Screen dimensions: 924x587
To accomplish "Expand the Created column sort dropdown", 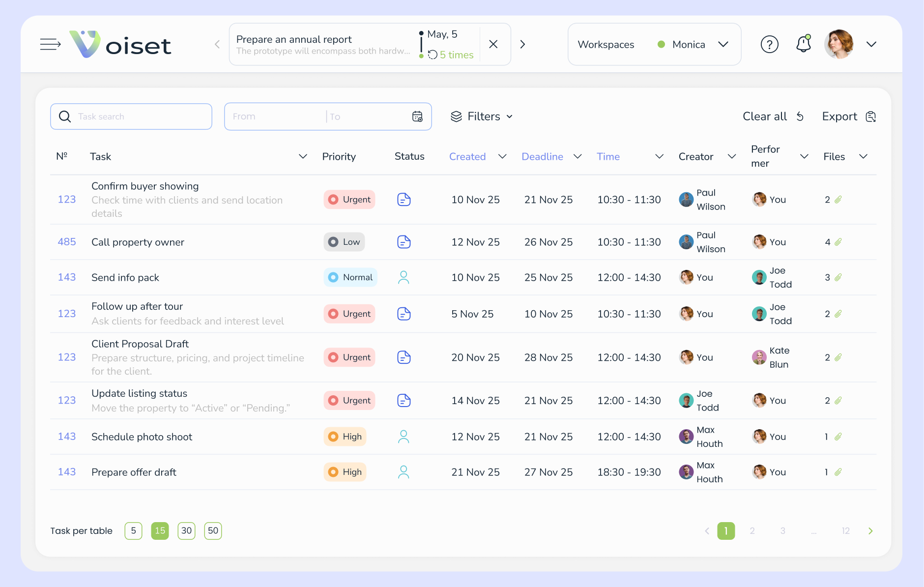I will (502, 156).
